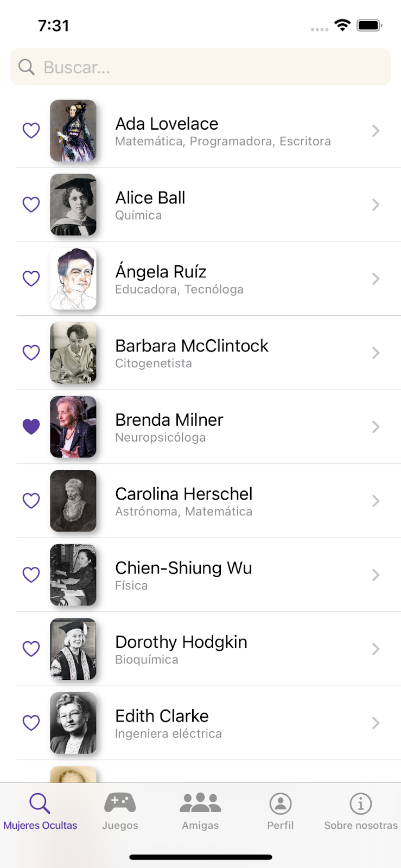Tap the Mujeres Ocultas magnifier tab icon

coord(40,803)
